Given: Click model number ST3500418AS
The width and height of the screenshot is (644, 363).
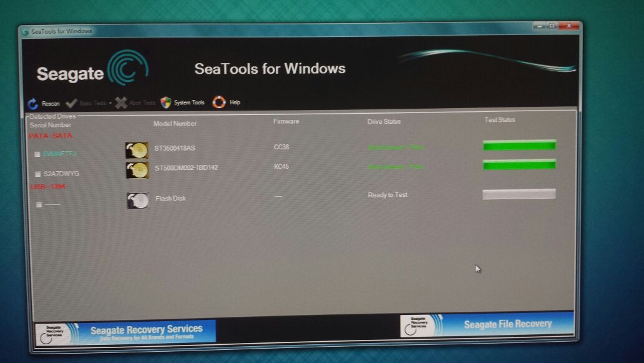Looking at the screenshot, I should [175, 148].
